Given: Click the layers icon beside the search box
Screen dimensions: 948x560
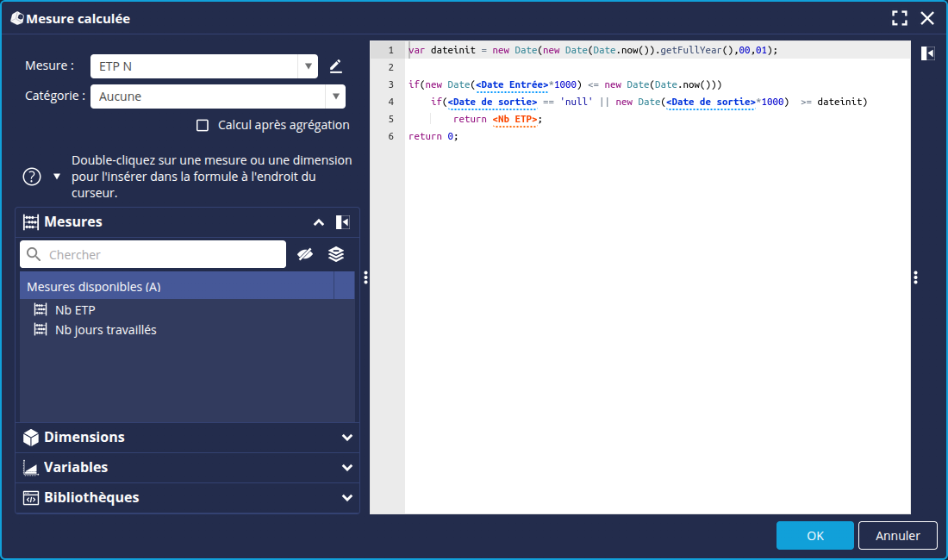Looking at the screenshot, I should [336, 254].
